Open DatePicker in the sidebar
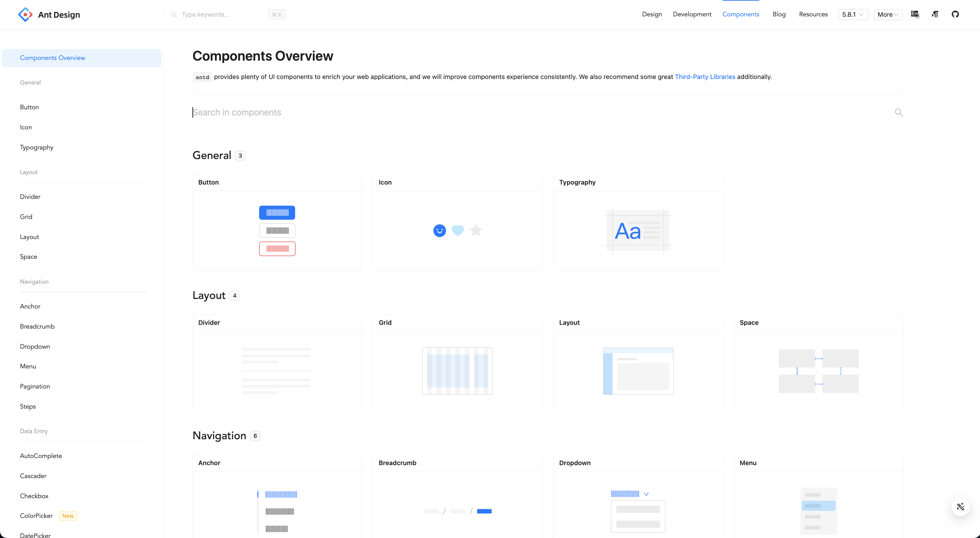The image size is (980, 538). tap(35, 535)
